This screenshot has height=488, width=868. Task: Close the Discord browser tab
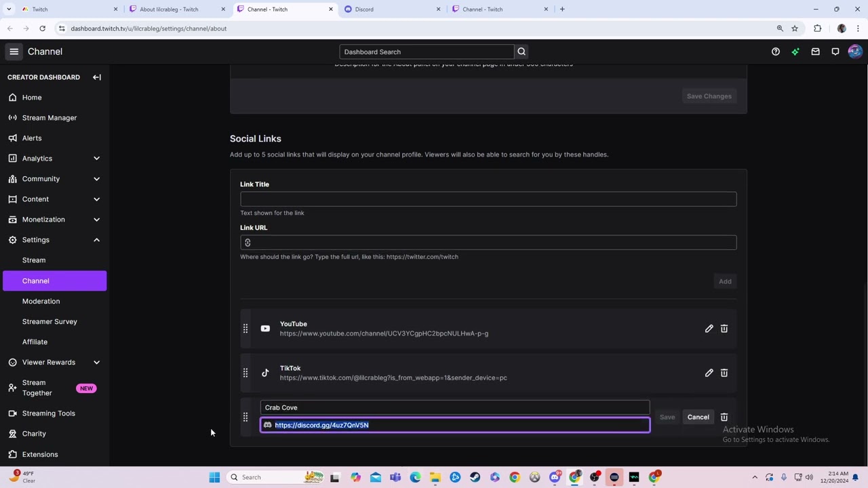point(438,9)
